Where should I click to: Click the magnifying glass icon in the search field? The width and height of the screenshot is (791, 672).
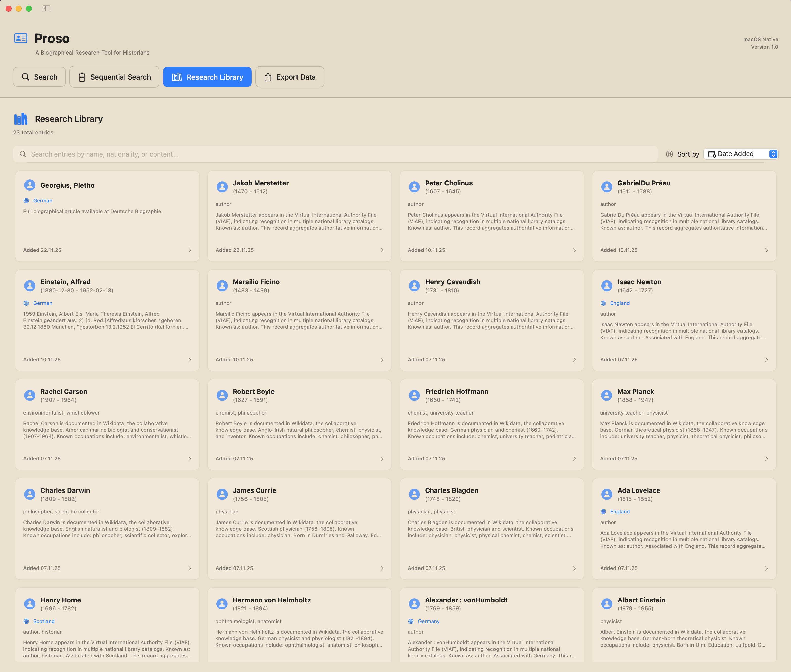[23, 154]
